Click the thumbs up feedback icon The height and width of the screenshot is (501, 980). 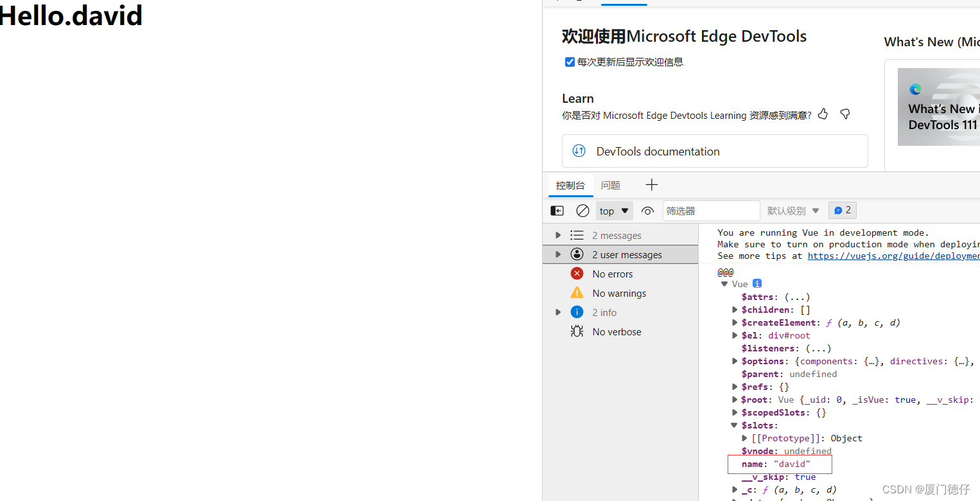pos(823,114)
